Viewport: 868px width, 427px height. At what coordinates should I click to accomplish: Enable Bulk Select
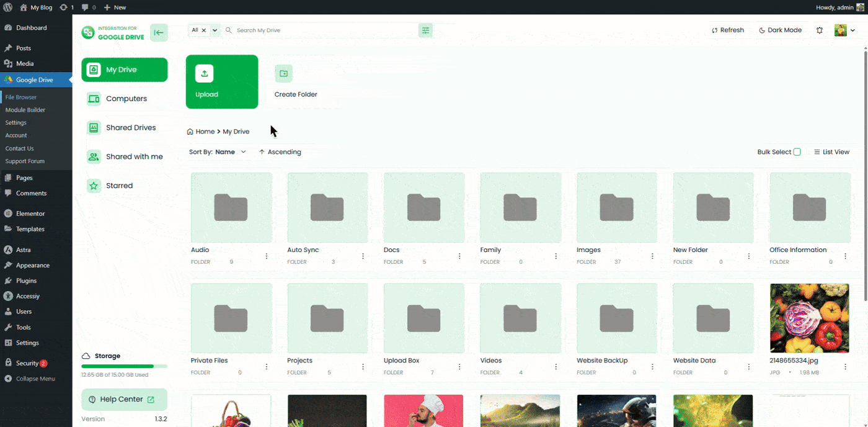[797, 151]
